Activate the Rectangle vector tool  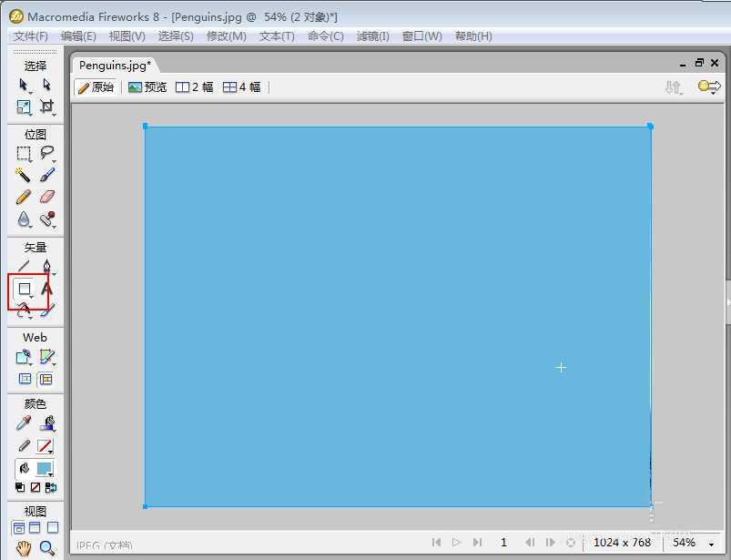25,289
